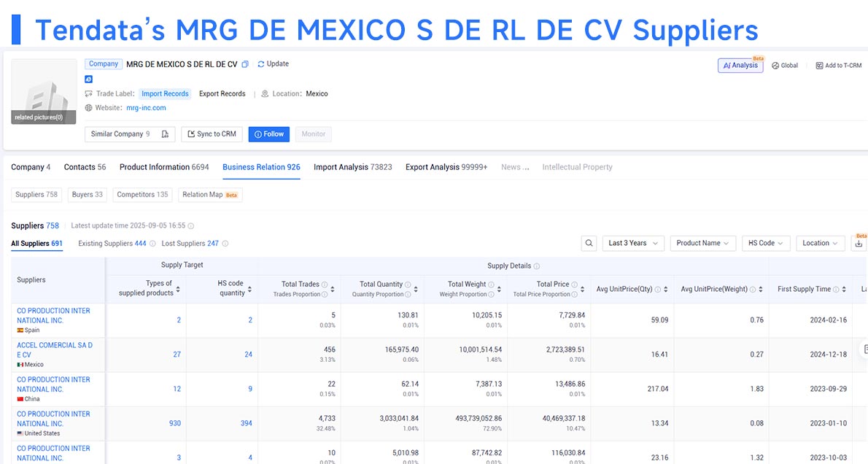Viewport: 868px width, 464px height.
Task: Click the info icon beside Avg UnitPrice(Qty)
Action: coord(658,290)
